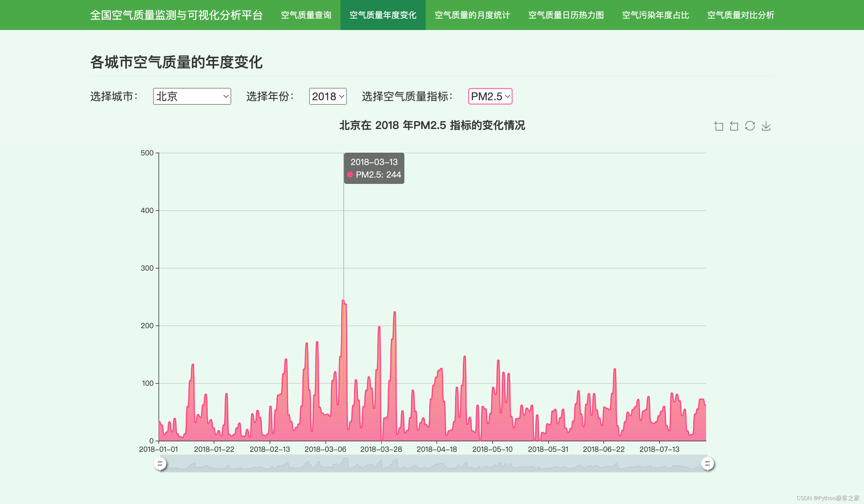
Task: Click the restore/refresh chart icon
Action: tap(750, 126)
